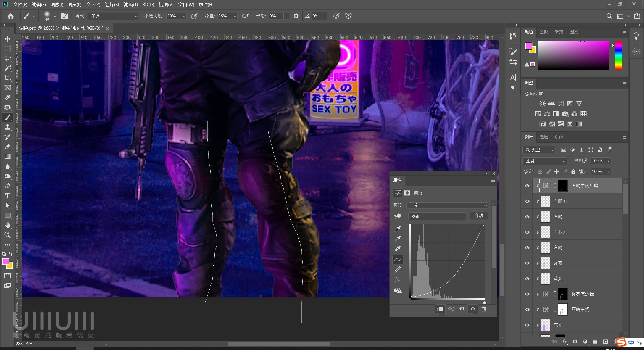Open the 图层(L) menu

(74, 4)
